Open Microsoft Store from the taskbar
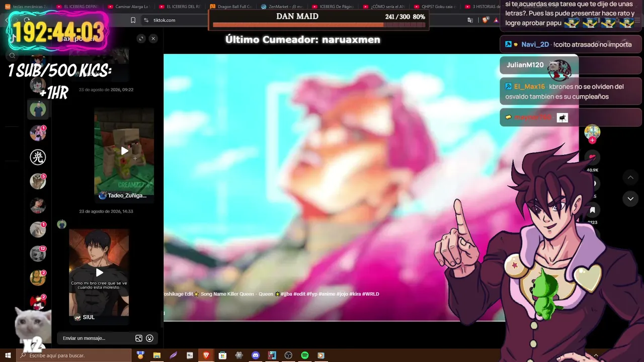The width and height of the screenshot is (644, 362). [222, 355]
